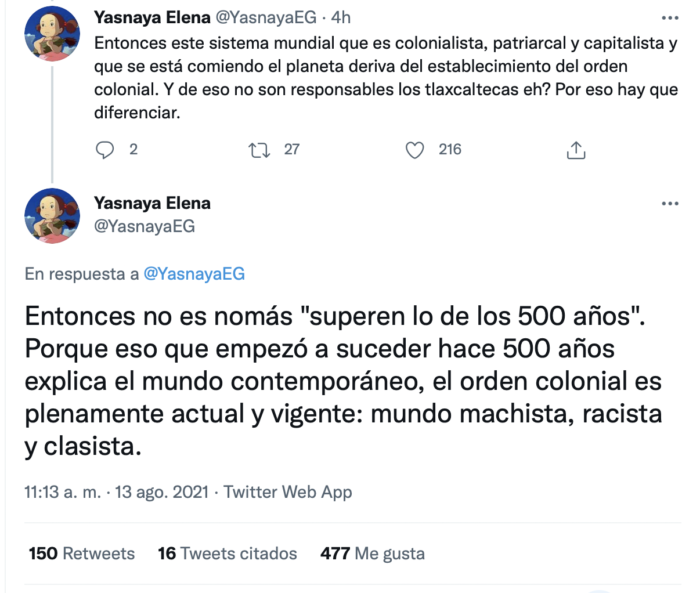
Task: Open the share icon on the first tweet
Action: pos(575,150)
